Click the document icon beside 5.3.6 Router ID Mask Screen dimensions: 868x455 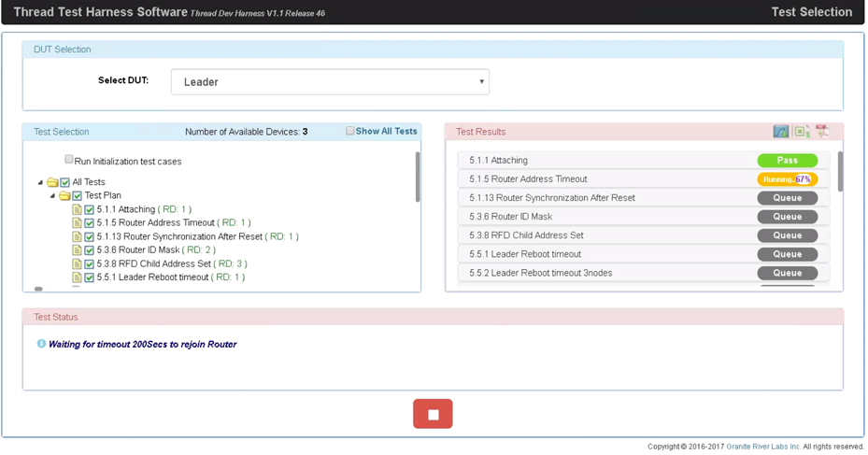[x=78, y=250]
